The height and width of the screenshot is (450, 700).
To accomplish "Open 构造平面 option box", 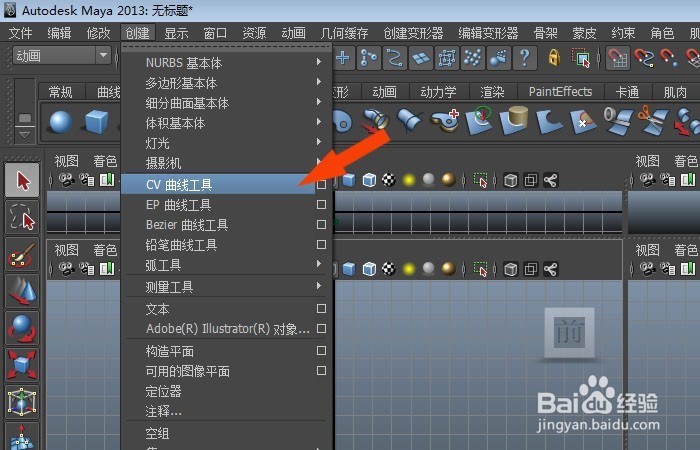I will (x=321, y=350).
